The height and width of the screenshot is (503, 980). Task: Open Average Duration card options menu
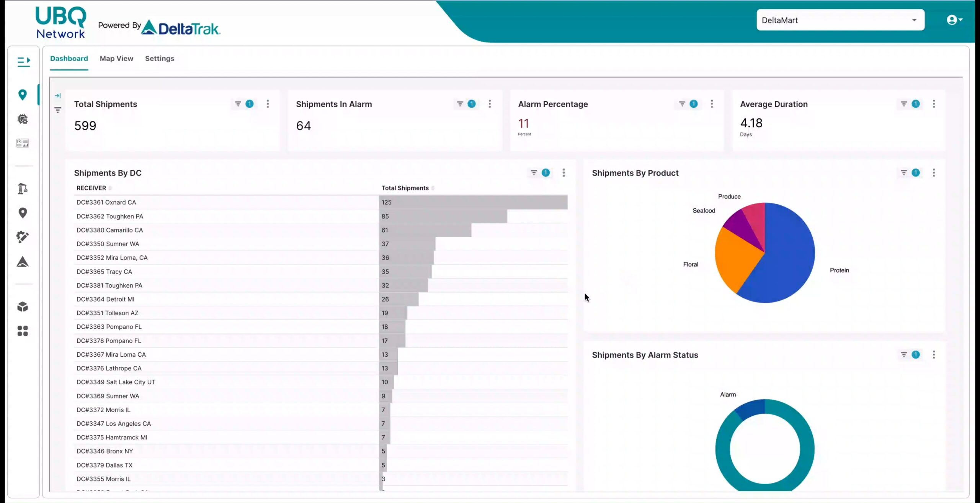[x=934, y=104]
